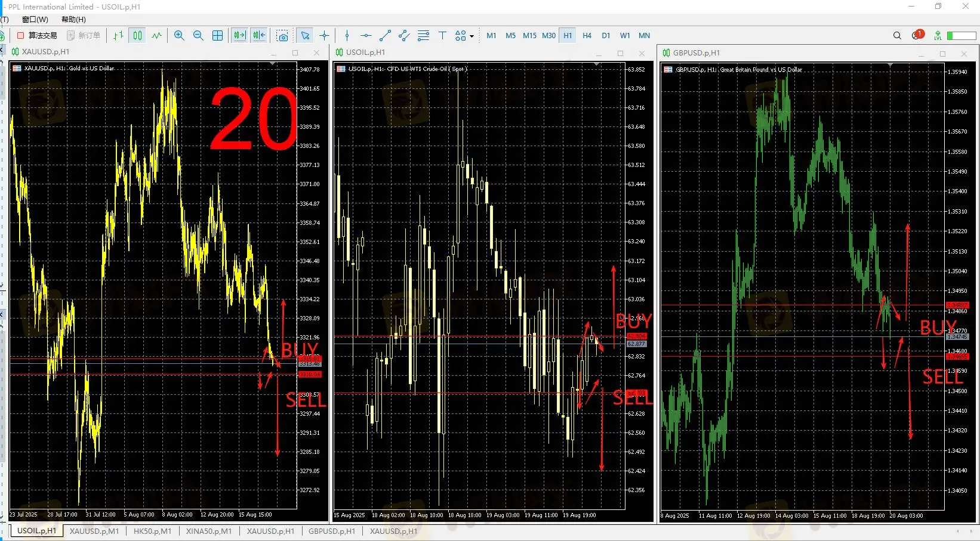Image resolution: width=980 pixels, height=541 pixels.
Task: Click the '20 Aug 03:00' time label
Action: click(x=906, y=515)
